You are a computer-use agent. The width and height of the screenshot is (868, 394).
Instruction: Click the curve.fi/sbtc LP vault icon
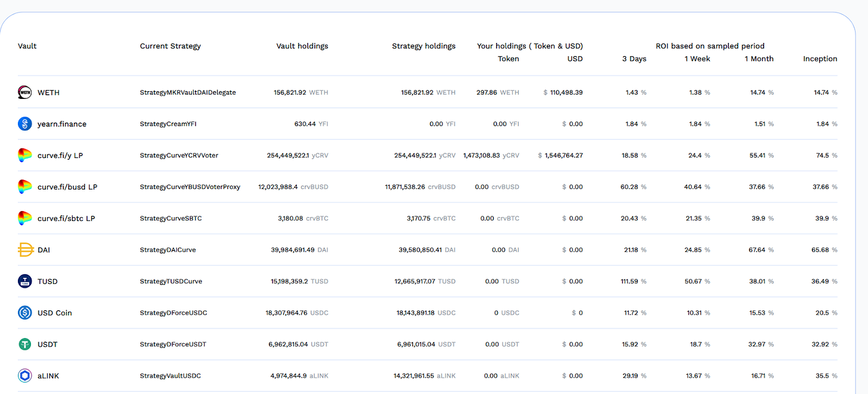(24, 218)
